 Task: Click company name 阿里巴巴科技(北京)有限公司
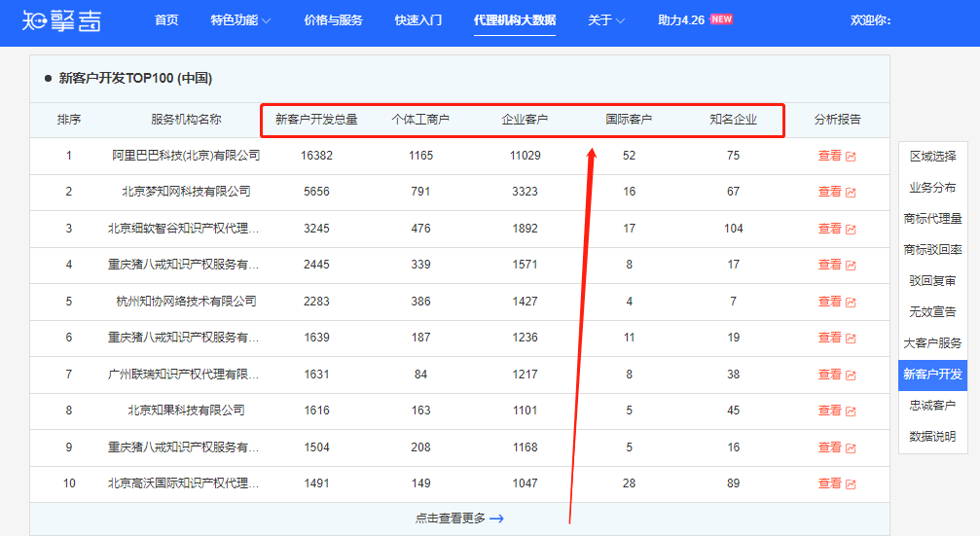tap(186, 156)
